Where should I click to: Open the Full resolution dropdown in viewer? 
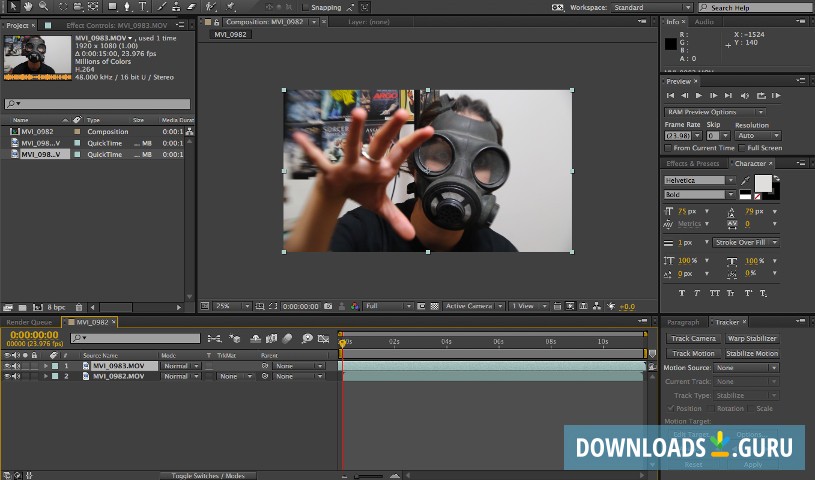pyautogui.click(x=388, y=306)
